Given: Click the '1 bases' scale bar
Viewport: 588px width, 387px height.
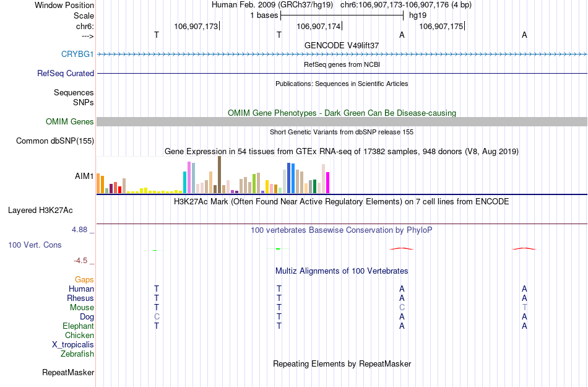Looking at the screenshot, I should (x=342, y=15).
